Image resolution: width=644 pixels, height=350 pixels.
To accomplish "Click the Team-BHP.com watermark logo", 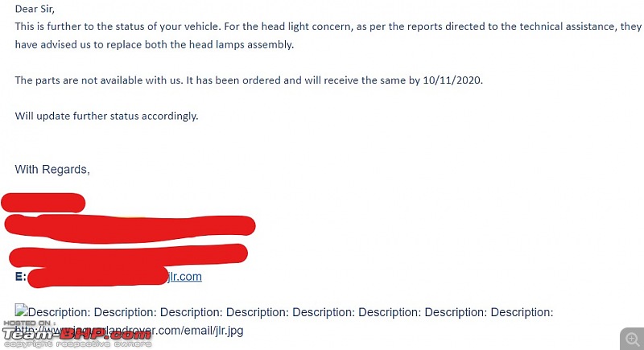I will tap(77, 334).
